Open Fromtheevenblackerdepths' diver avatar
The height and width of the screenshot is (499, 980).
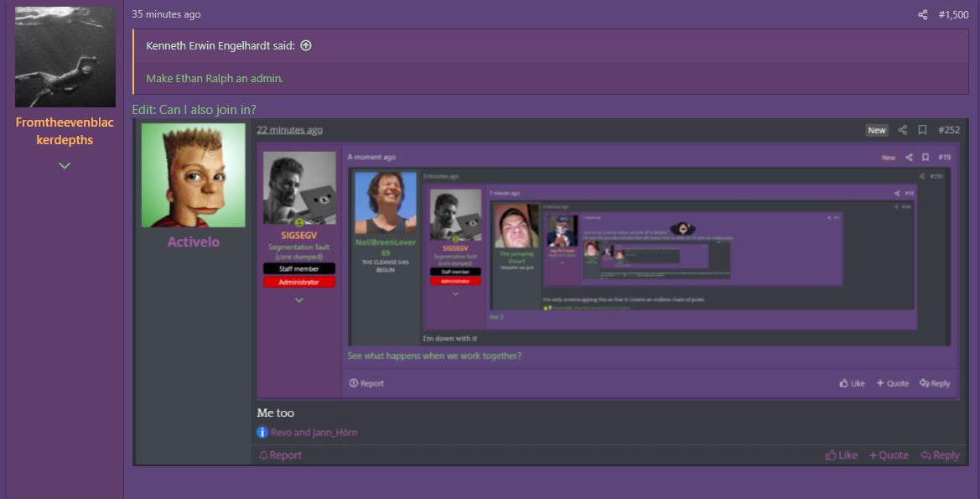coord(65,57)
